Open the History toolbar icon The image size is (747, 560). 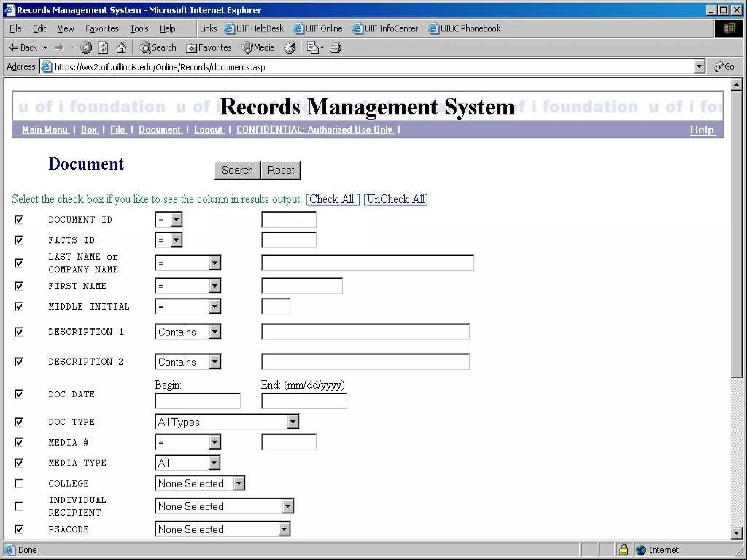pos(290,48)
